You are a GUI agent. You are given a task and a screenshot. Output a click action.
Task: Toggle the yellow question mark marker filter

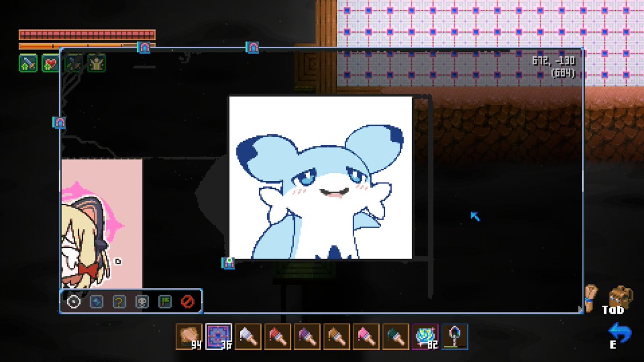pos(119,302)
